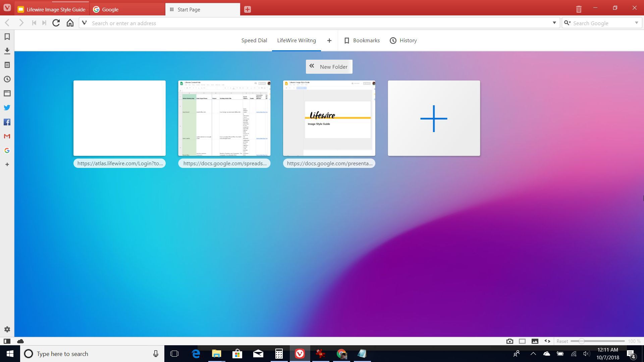
Task: Open the Gmail web panel
Action: (x=7, y=136)
